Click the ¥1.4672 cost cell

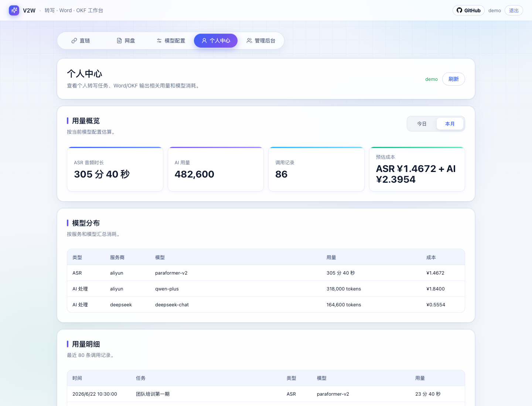pyautogui.click(x=436, y=273)
